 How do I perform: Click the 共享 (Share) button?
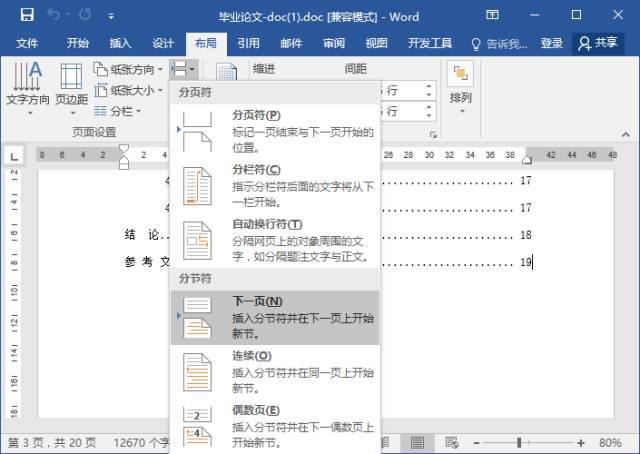pyautogui.click(x=598, y=43)
